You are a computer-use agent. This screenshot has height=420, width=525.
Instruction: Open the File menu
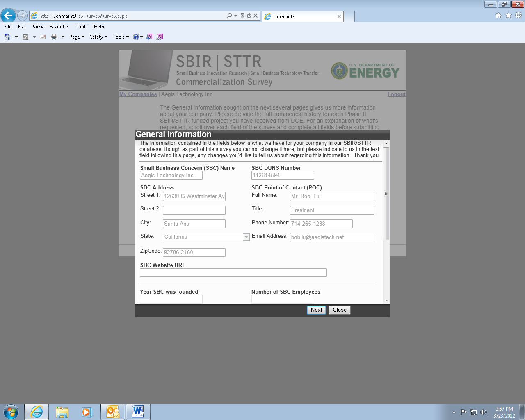coord(8,27)
